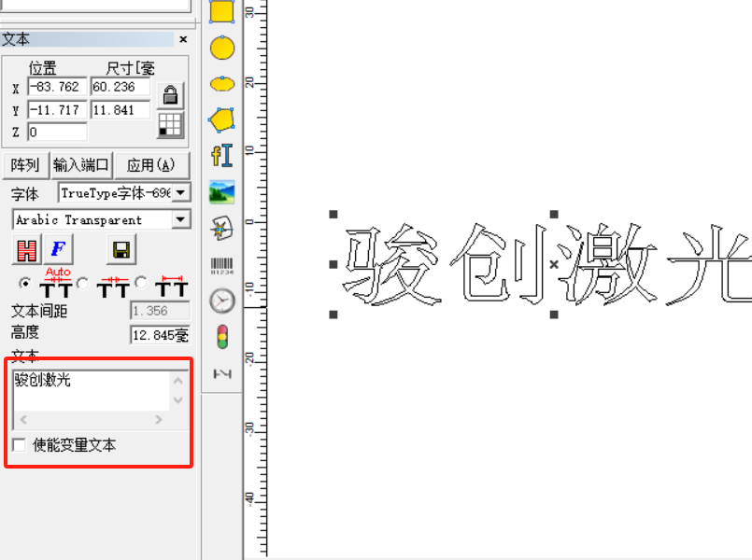Click the Y position field -11.717

tap(57, 110)
